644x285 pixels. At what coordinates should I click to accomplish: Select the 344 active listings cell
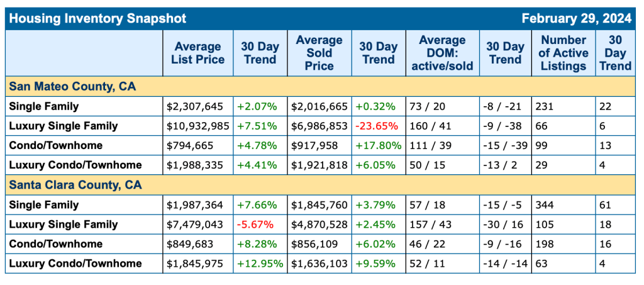click(545, 205)
